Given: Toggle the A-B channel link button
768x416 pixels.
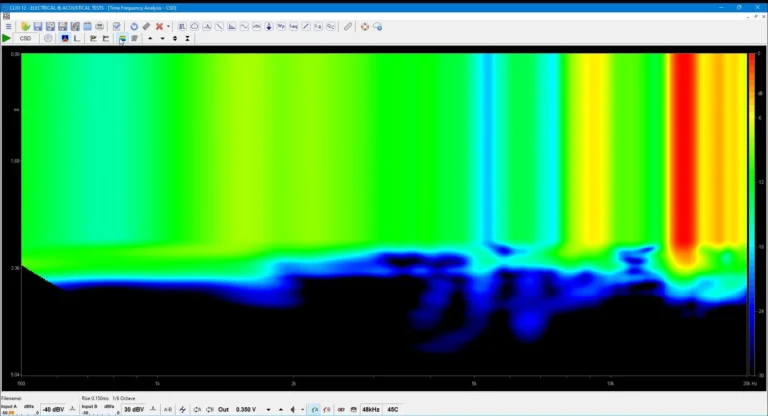Looking at the screenshot, I should pyautogui.click(x=167, y=409).
